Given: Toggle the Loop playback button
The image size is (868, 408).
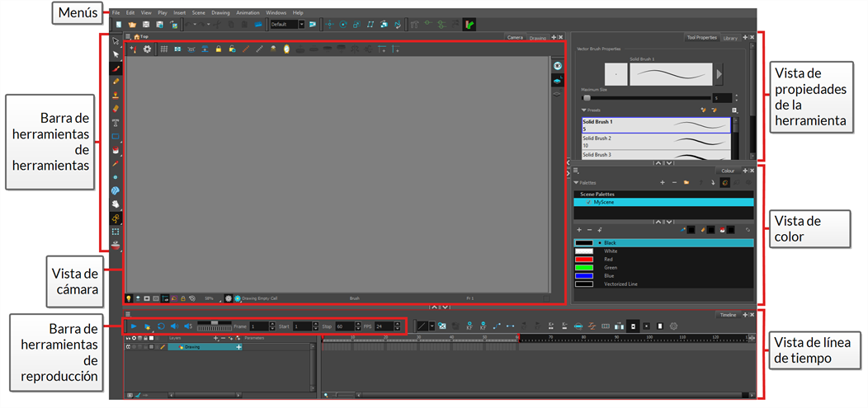Looking at the screenshot, I should point(161,326).
